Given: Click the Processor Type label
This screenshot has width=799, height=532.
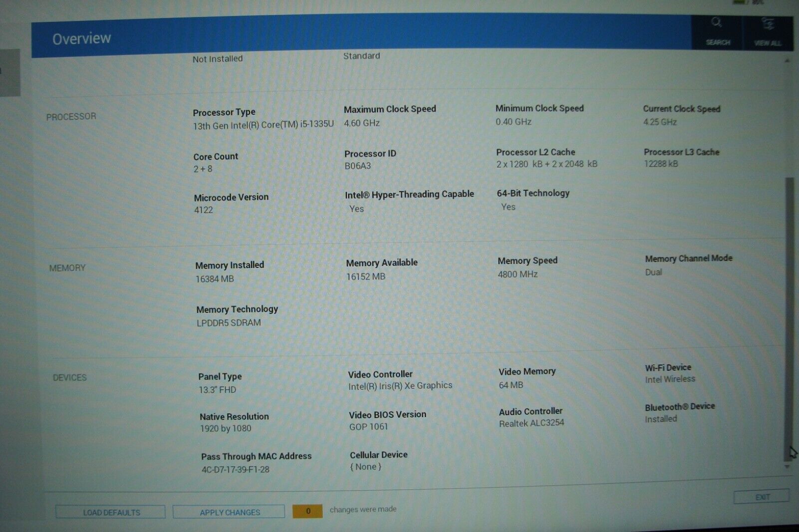Looking at the screenshot, I should [x=224, y=112].
